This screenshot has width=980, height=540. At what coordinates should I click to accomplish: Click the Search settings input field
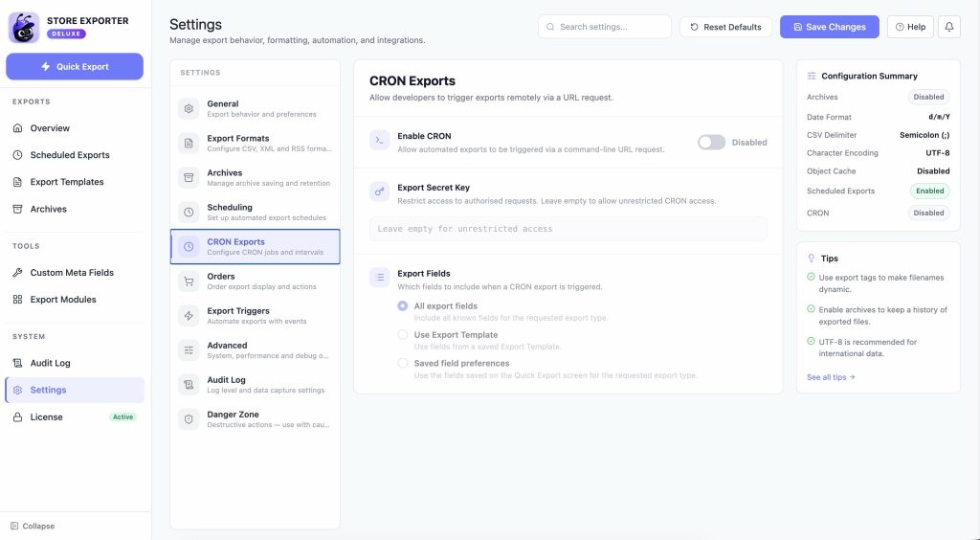point(605,27)
